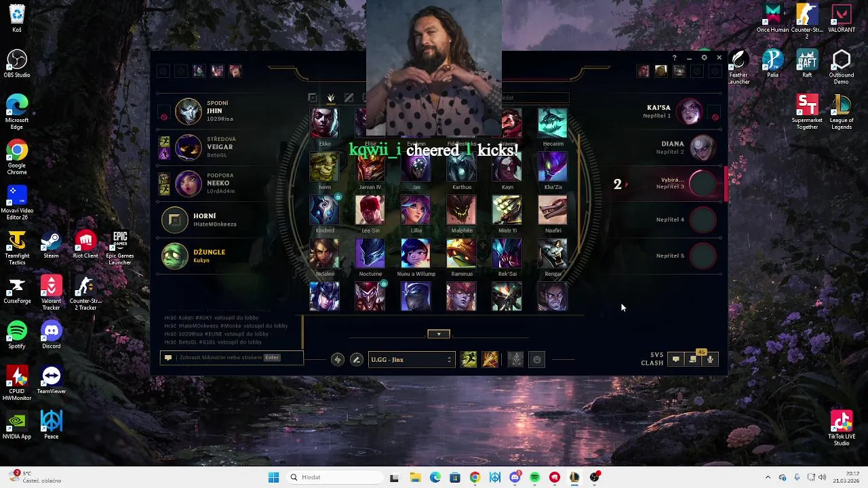Open recommended runes lightning button
Image resolution: width=868 pixels, height=488 pixels.
(x=337, y=359)
